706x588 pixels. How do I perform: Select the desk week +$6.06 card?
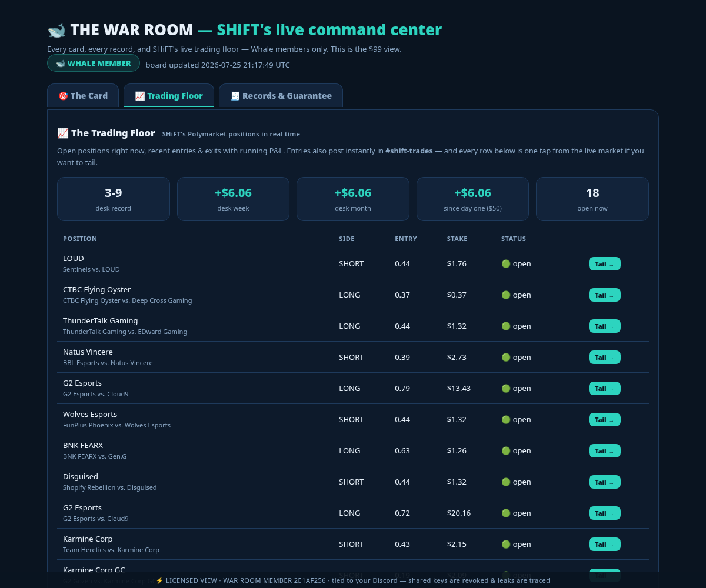[x=233, y=199]
